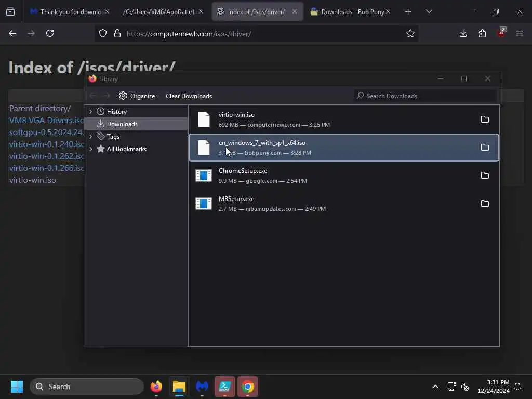Open Malwarebytes from the taskbar
Image resolution: width=532 pixels, height=399 pixels.
coord(202,387)
